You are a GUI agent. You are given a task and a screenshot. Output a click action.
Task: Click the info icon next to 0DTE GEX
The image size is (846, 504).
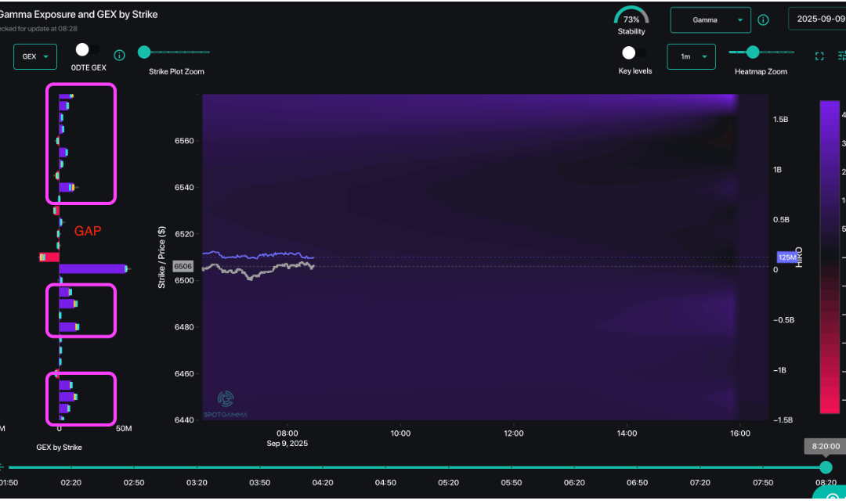tap(119, 55)
